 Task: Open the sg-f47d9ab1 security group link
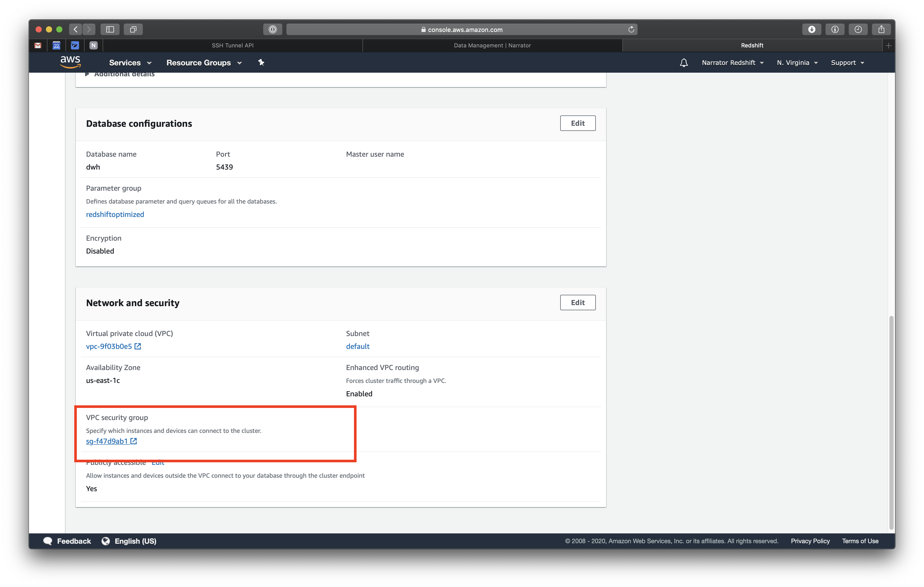click(107, 441)
